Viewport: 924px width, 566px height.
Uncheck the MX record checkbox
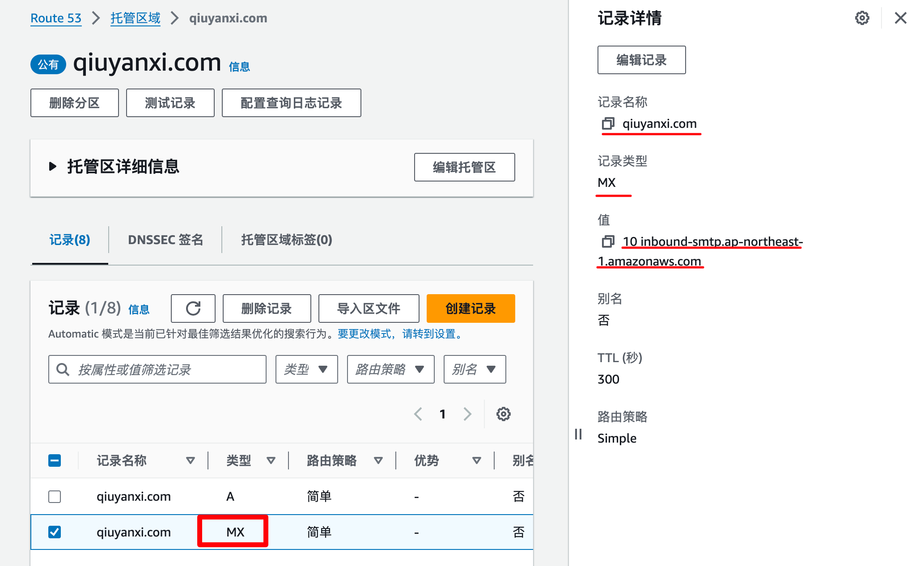coord(55,532)
